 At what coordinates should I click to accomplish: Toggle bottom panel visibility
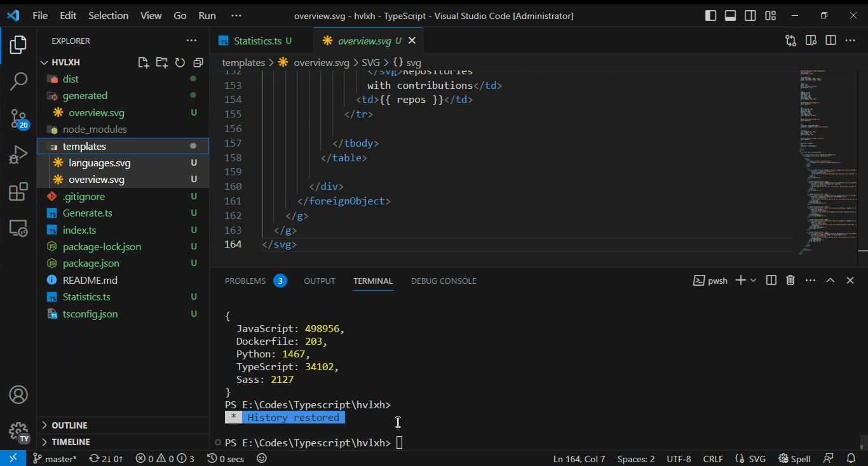[x=731, y=16]
